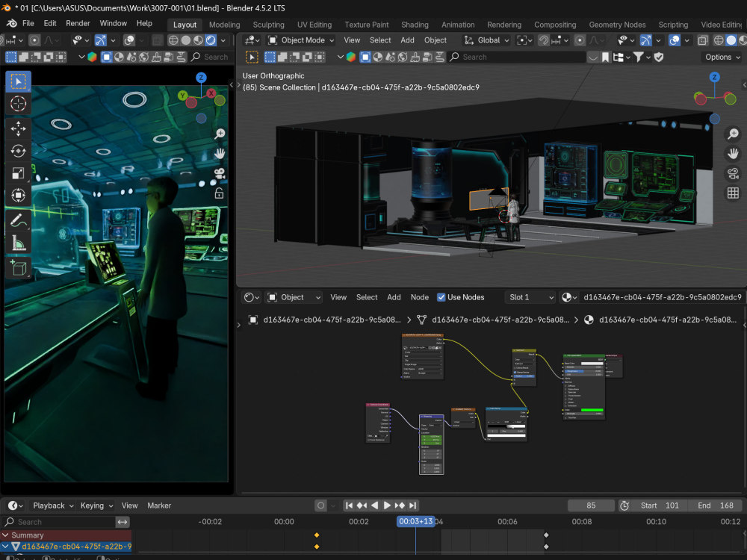Toggle show gizmo in right viewport header
This screenshot has height=560, width=747.
[x=645, y=40]
